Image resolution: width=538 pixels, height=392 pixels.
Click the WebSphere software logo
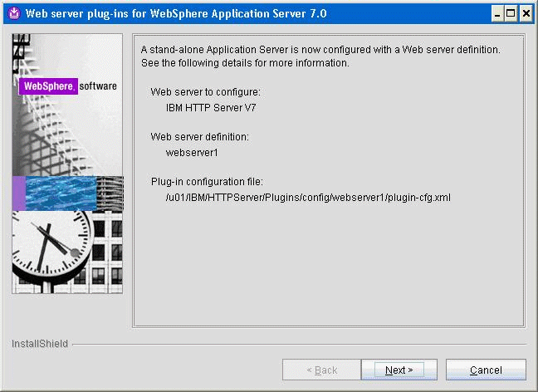(x=68, y=86)
